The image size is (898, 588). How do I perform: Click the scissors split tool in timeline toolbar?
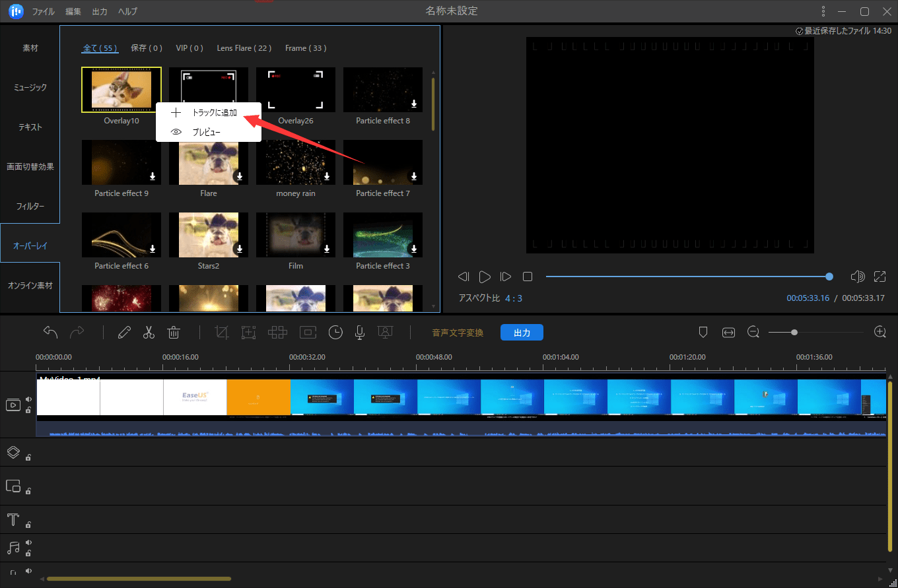click(x=149, y=333)
